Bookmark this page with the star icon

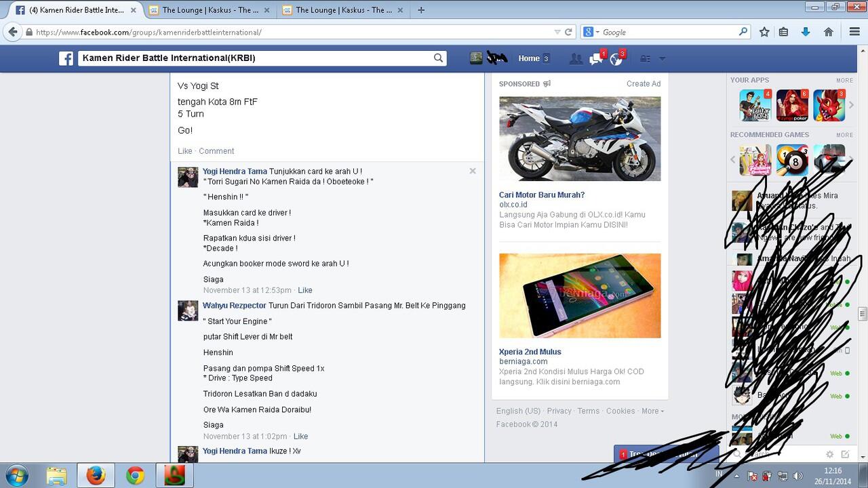coord(764,32)
